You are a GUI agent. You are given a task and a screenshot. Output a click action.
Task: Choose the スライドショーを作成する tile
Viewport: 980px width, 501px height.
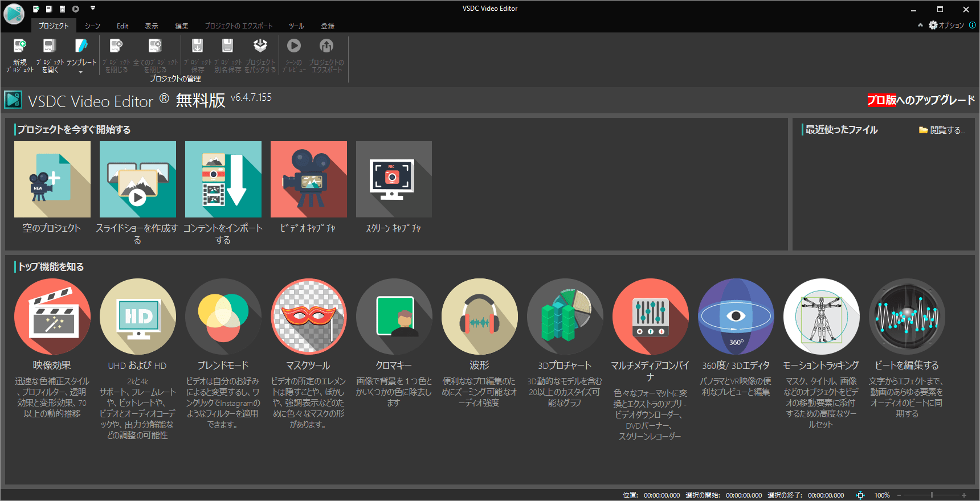pos(138,179)
